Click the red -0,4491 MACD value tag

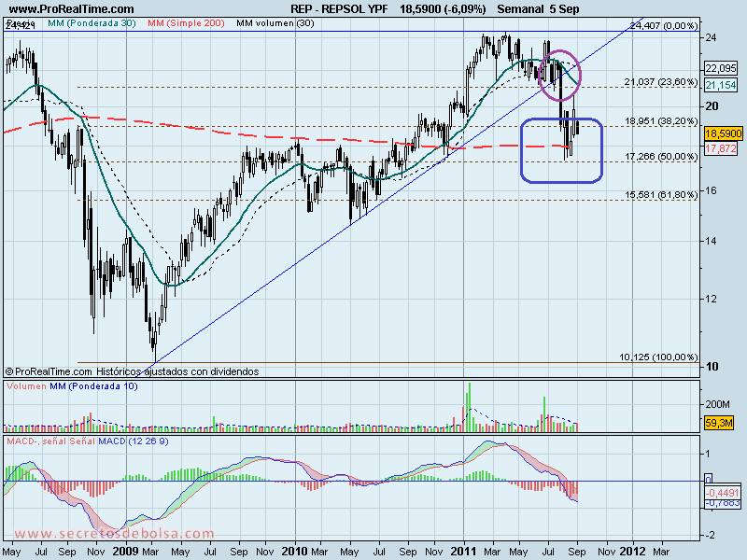click(x=723, y=494)
